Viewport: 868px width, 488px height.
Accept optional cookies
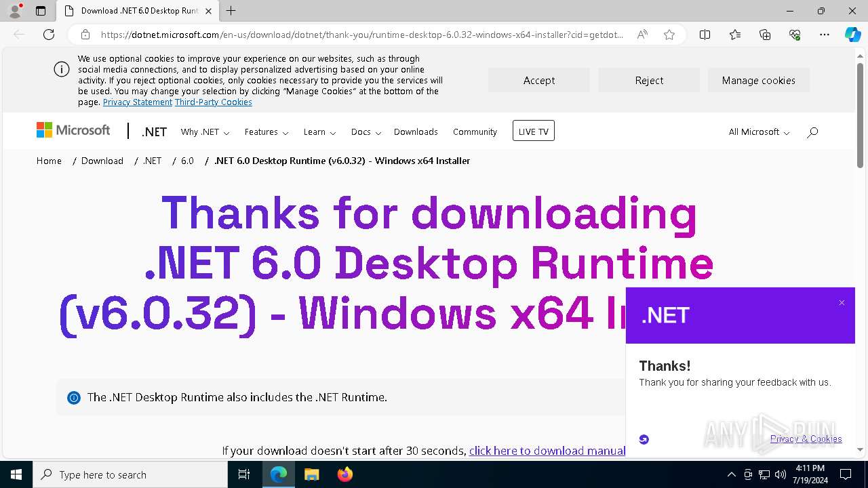[539, 80]
